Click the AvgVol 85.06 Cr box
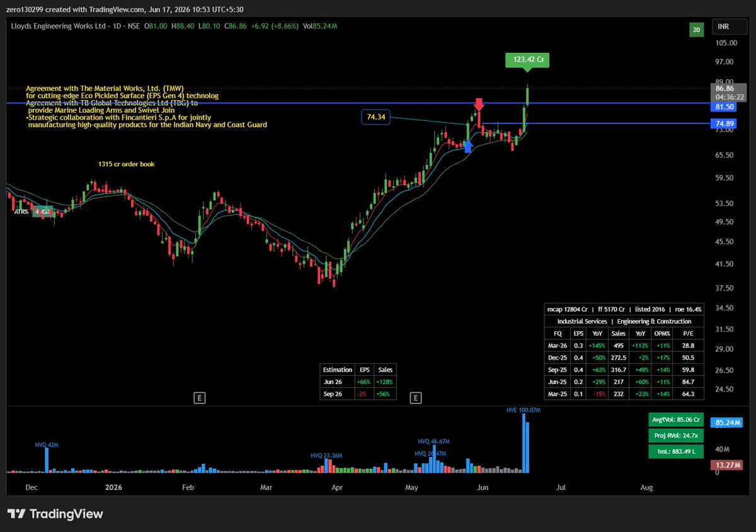Image resolution: width=756 pixels, height=532 pixels. [676, 420]
